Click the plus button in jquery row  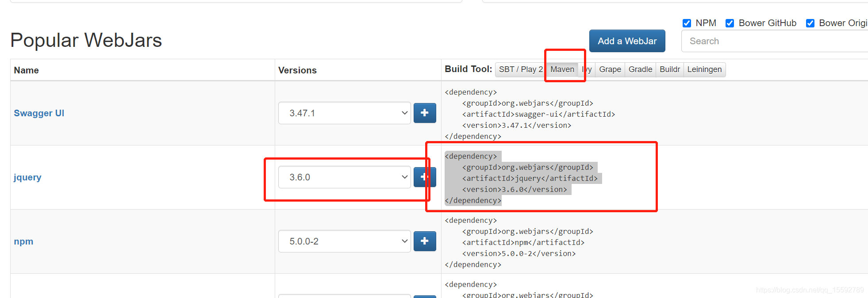tap(425, 177)
